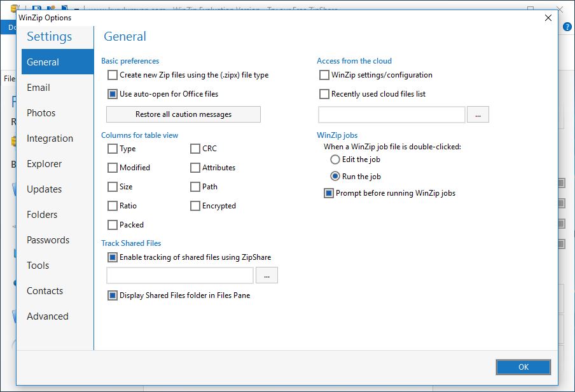
Task: Toggle Display Shared Files folder in Files Pane
Action: click(x=113, y=295)
